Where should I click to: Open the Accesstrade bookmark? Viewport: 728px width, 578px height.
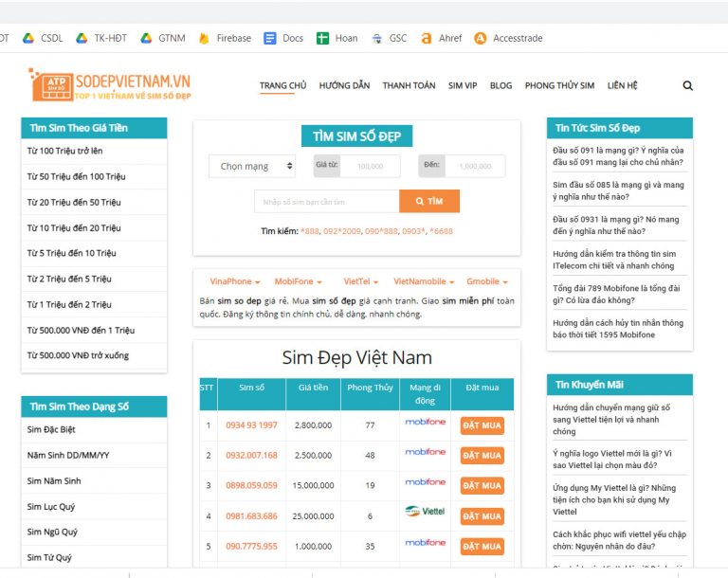coord(508,38)
